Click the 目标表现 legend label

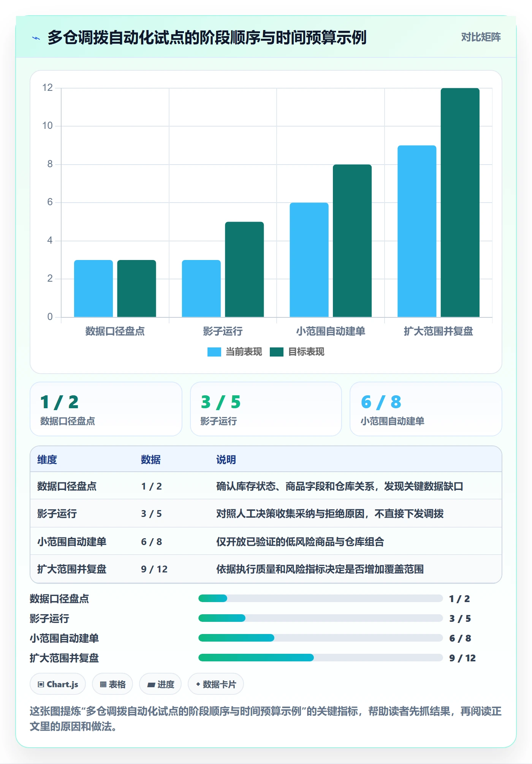click(306, 352)
